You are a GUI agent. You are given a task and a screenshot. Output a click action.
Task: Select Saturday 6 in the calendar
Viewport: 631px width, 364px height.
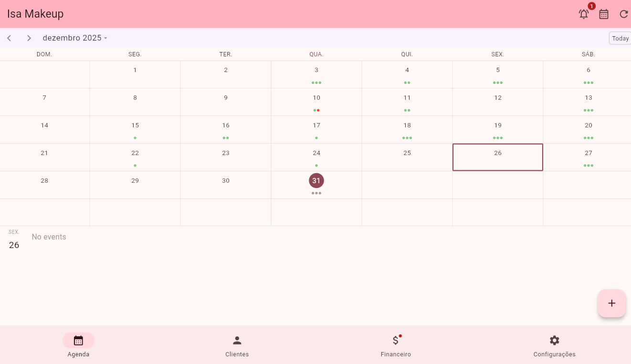pos(588,74)
